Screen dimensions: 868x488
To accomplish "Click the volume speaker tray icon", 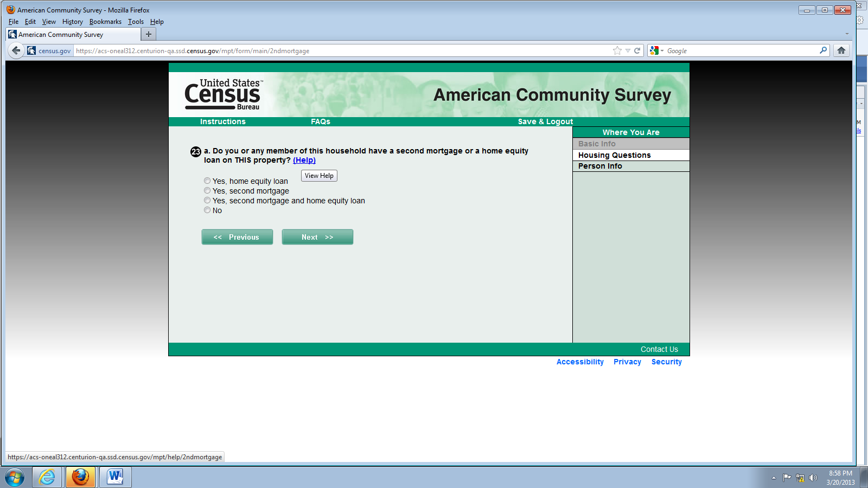I will tap(813, 478).
